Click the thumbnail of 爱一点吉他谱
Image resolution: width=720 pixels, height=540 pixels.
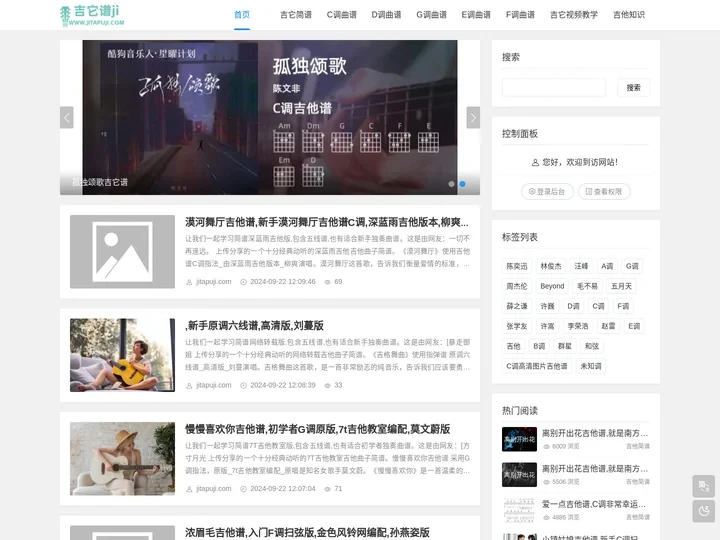coord(519,510)
